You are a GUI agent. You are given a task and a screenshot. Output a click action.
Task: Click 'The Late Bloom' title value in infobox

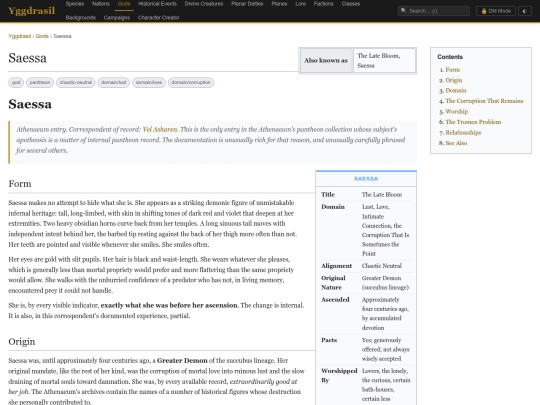[x=382, y=195]
